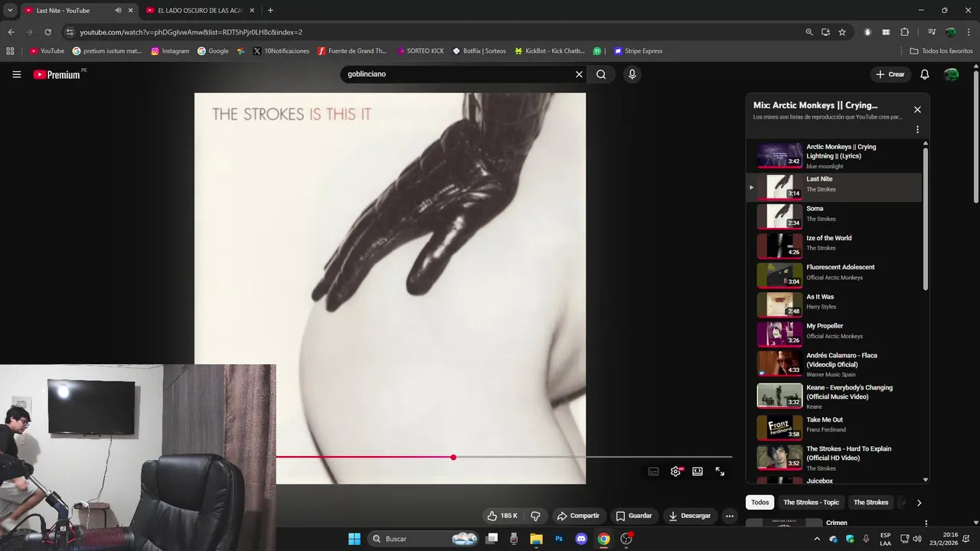The image size is (980, 551).
Task: Save video with Guardar button
Action: pyautogui.click(x=634, y=516)
